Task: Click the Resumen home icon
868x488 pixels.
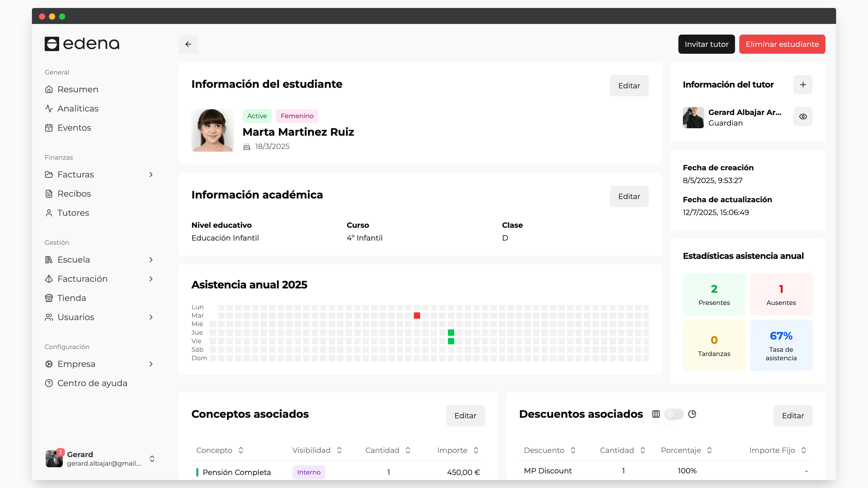Action: click(x=49, y=89)
